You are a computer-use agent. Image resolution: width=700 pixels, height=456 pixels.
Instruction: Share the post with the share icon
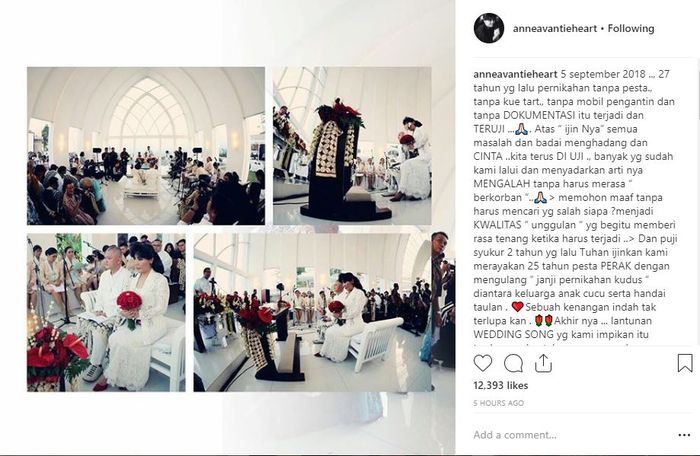point(543,363)
